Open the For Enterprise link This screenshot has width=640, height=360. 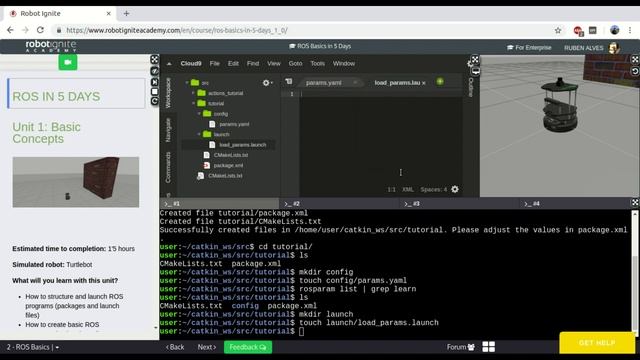529,48
